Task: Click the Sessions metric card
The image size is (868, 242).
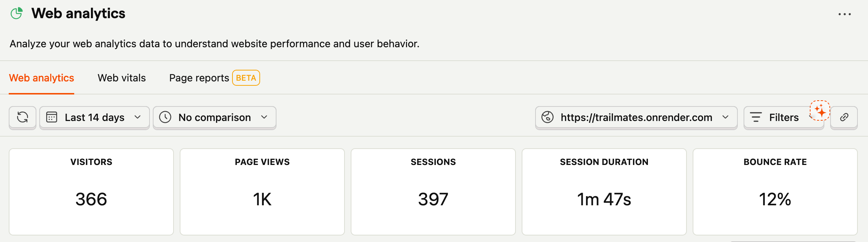Action: coord(433,191)
